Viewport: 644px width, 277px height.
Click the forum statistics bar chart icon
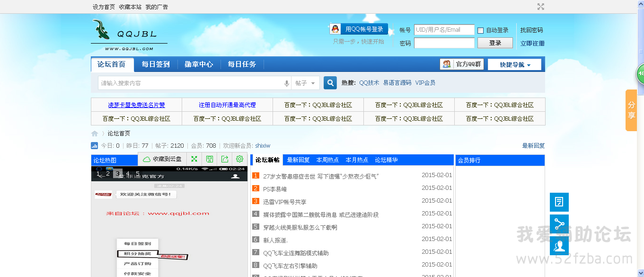[x=94, y=146]
